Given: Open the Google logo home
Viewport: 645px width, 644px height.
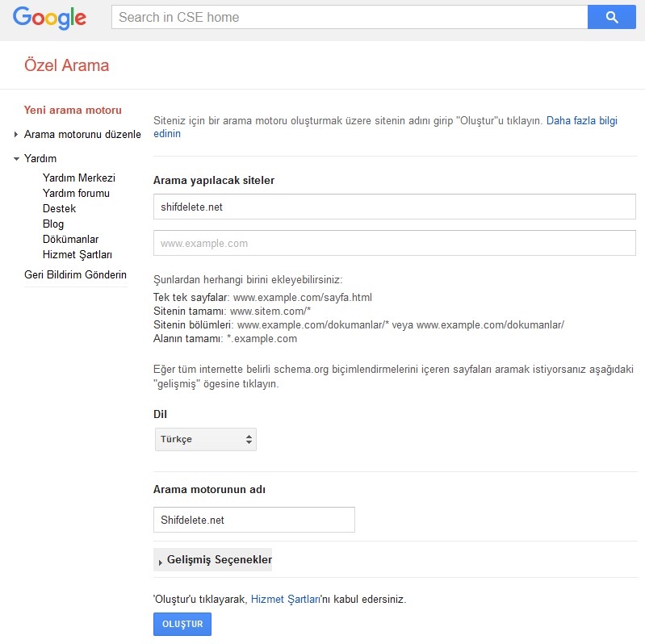Looking at the screenshot, I should 49,18.
